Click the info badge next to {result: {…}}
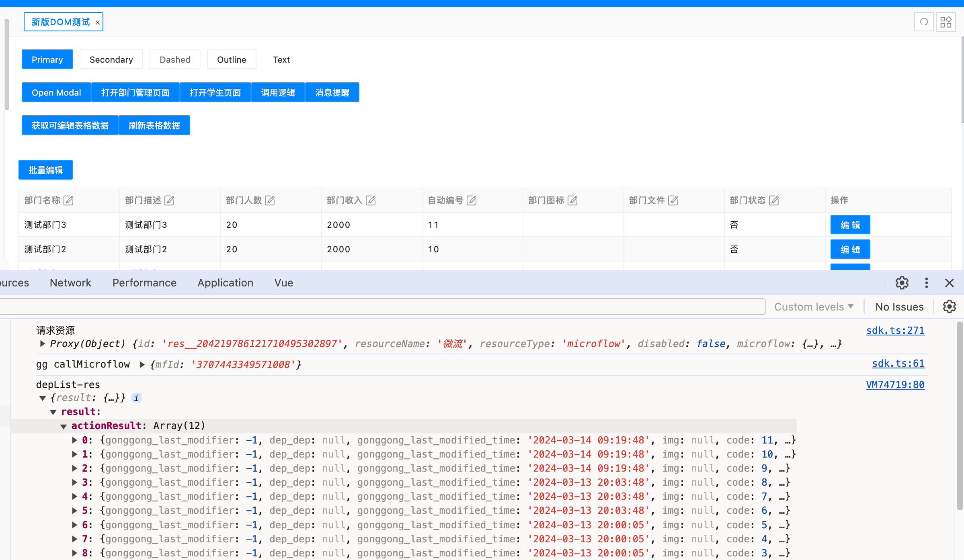 [x=137, y=398]
